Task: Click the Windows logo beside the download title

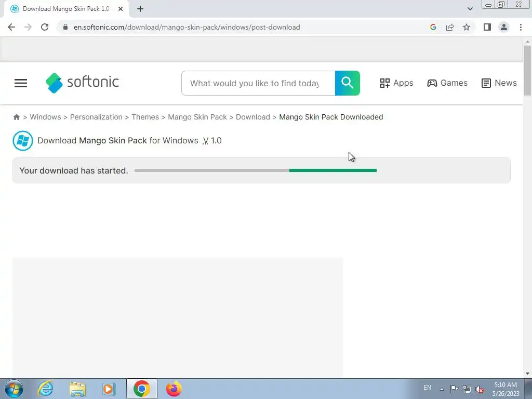Action: pyautogui.click(x=23, y=140)
